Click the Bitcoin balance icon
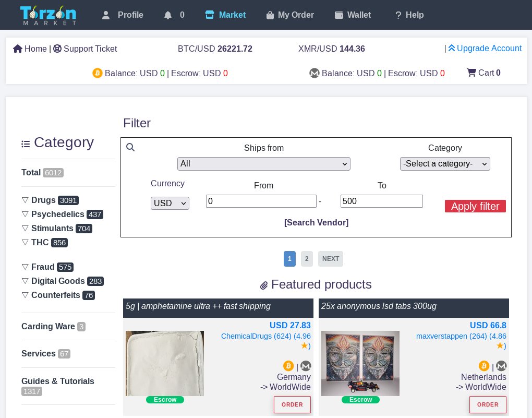 [98, 73]
